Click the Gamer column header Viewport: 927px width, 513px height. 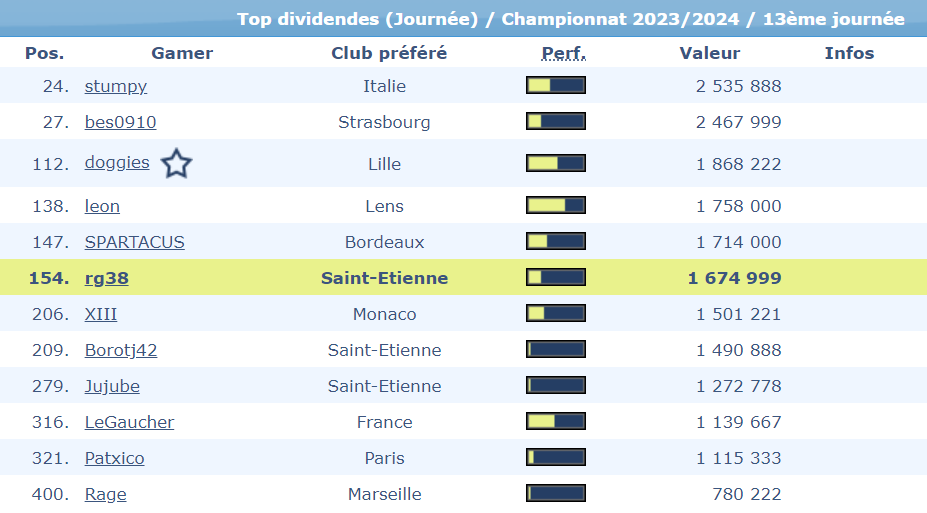click(x=182, y=53)
